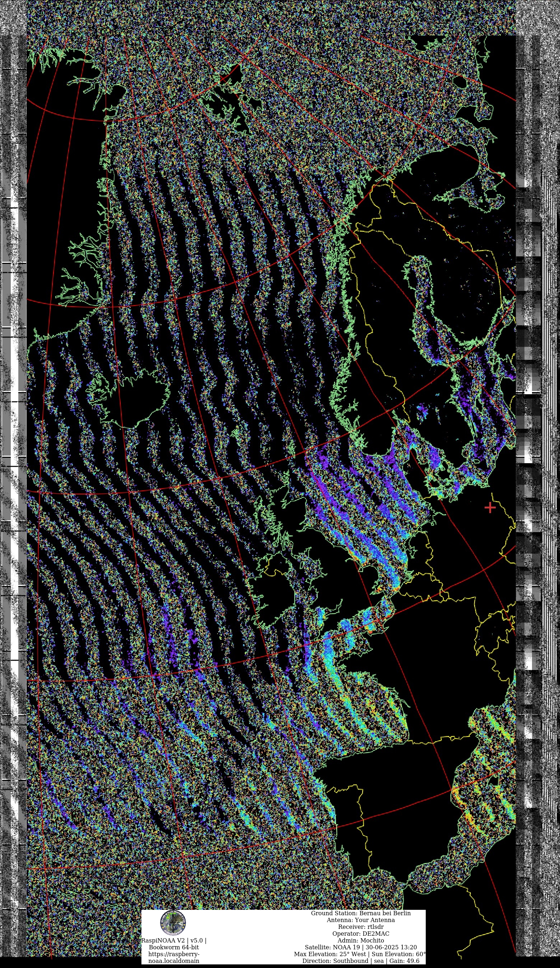This screenshot has width=560, height=968.
Task: Click the red cross ground station marker
Action: point(490,507)
